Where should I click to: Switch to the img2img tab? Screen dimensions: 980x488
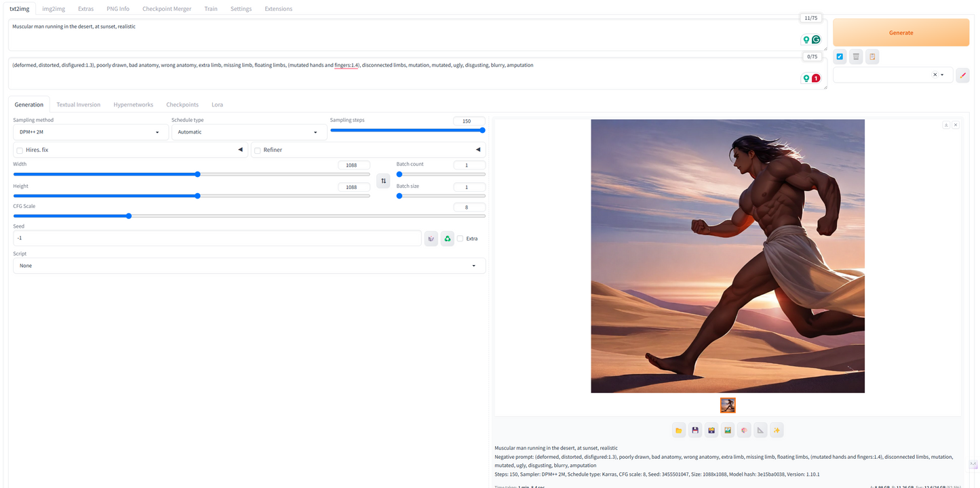pos(53,8)
